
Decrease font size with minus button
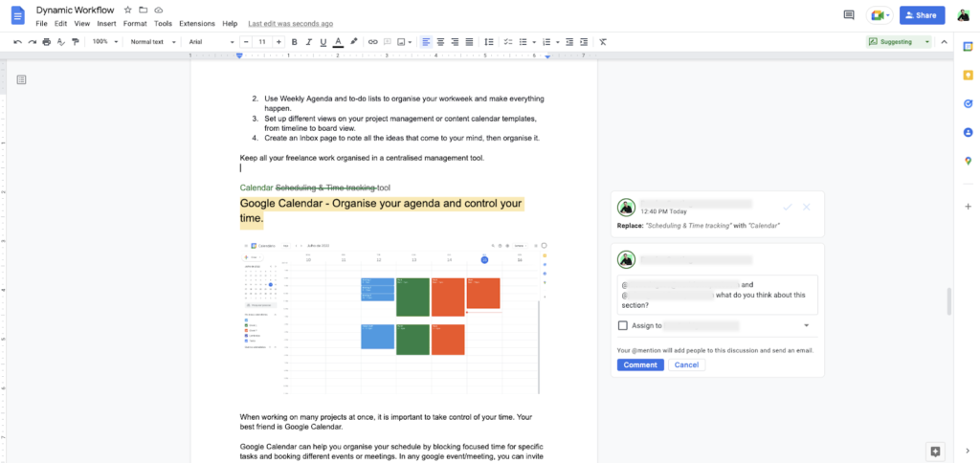click(248, 42)
